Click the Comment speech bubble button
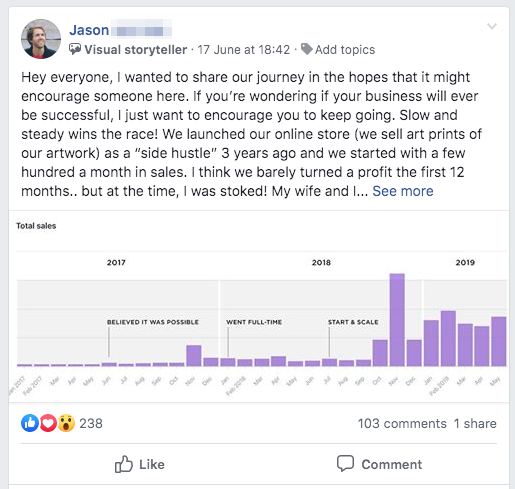The height and width of the screenshot is (489, 515). click(379, 464)
